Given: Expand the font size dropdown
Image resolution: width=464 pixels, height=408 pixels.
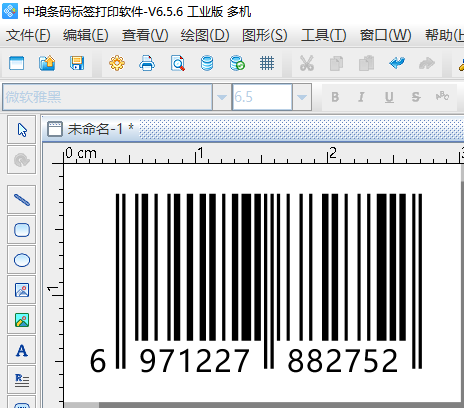Looking at the screenshot, I should click(x=302, y=97).
